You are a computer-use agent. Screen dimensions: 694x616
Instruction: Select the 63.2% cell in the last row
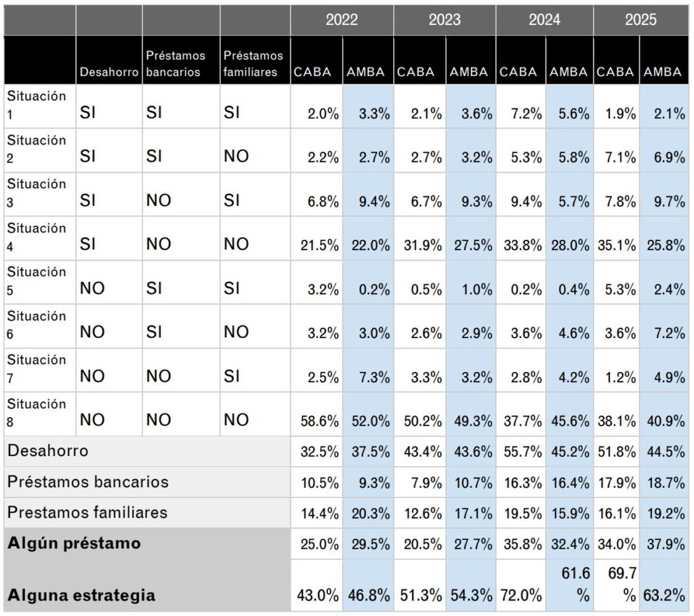[x=664, y=596]
